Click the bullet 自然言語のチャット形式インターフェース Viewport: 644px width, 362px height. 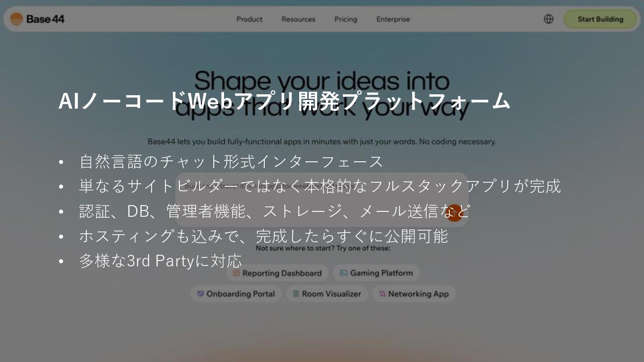coord(231,161)
